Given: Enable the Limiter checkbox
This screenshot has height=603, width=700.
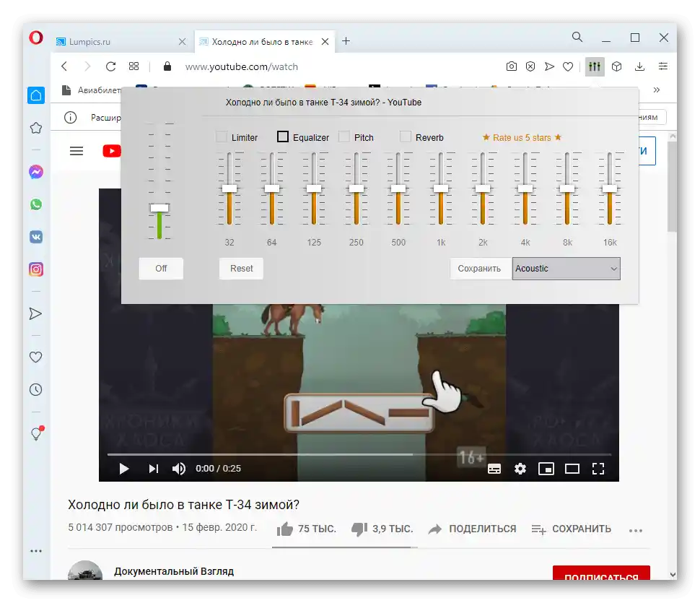Looking at the screenshot, I should [222, 136].
